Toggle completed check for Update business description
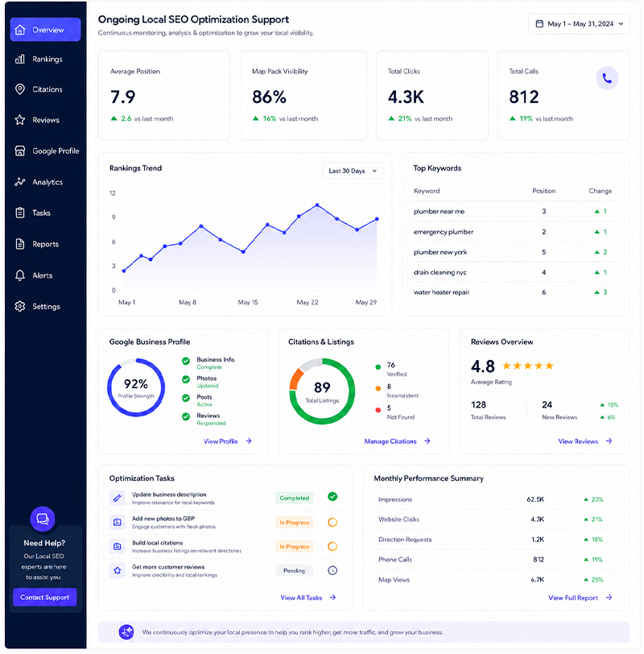This screenshot has width=644, height=654. [x=332, y=496]
